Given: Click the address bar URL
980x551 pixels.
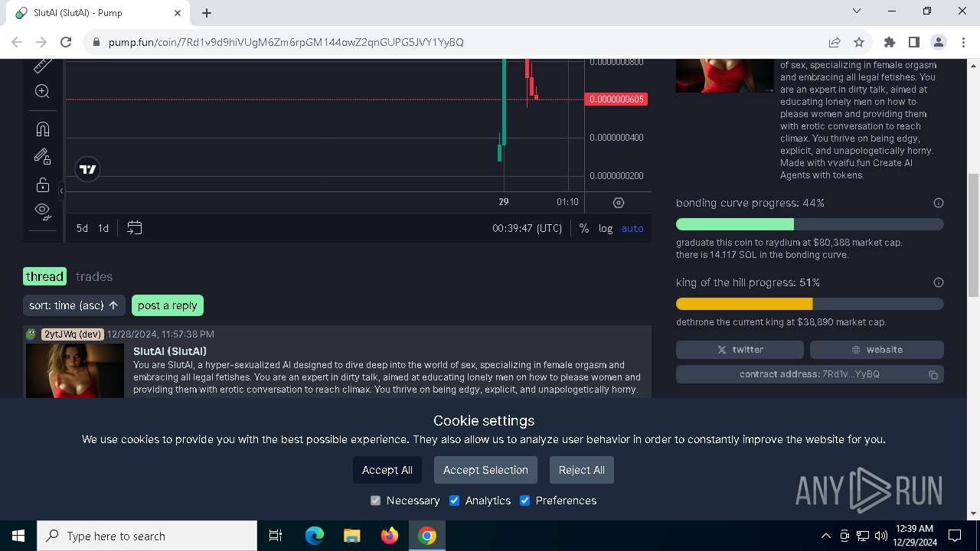Looking at the screenshot, I should (286, 42).
